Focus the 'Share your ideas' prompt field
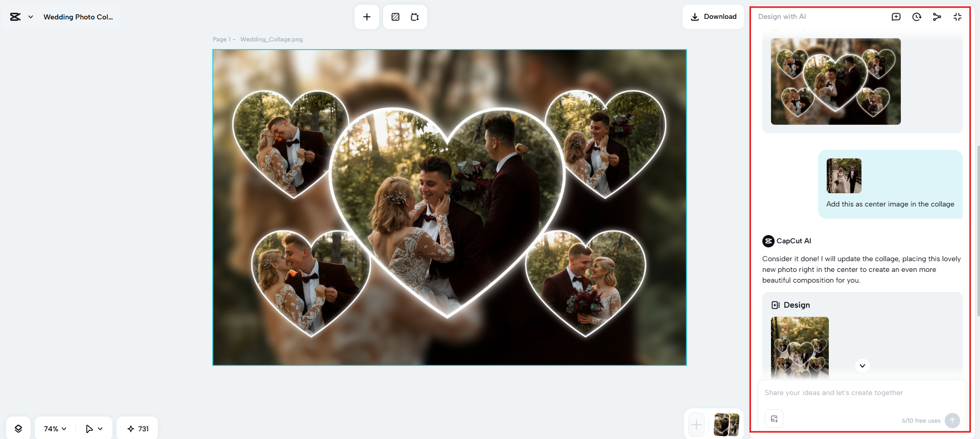Image resolution: width=980 pixels, height=439 pixels. coord(861,392)
